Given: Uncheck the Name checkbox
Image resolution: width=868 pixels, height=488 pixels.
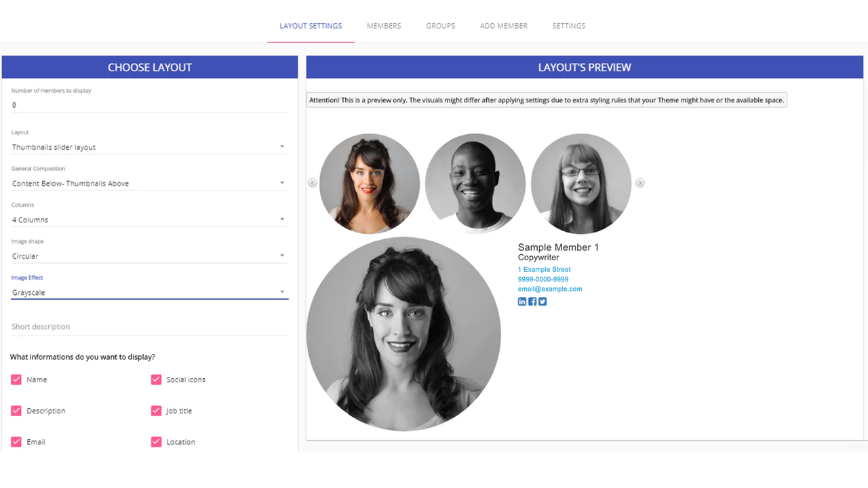Looking at the screenshot, I should [x=16, y=380].
